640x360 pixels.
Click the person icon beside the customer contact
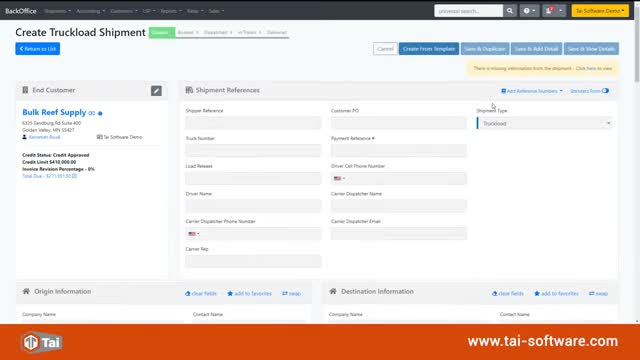24,137
